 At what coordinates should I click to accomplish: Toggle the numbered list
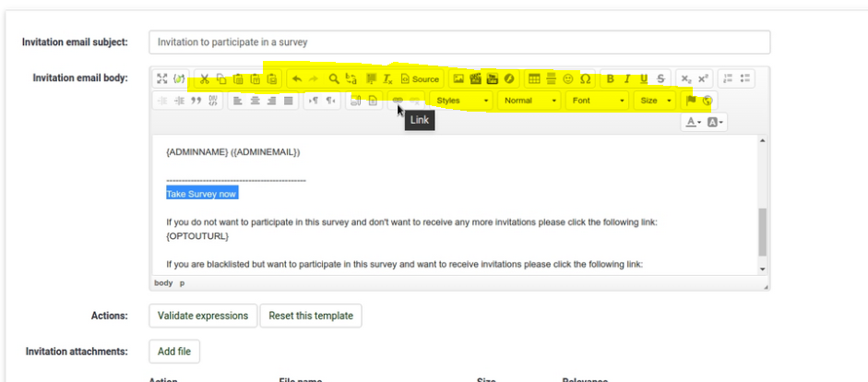(x=728, y=78)
